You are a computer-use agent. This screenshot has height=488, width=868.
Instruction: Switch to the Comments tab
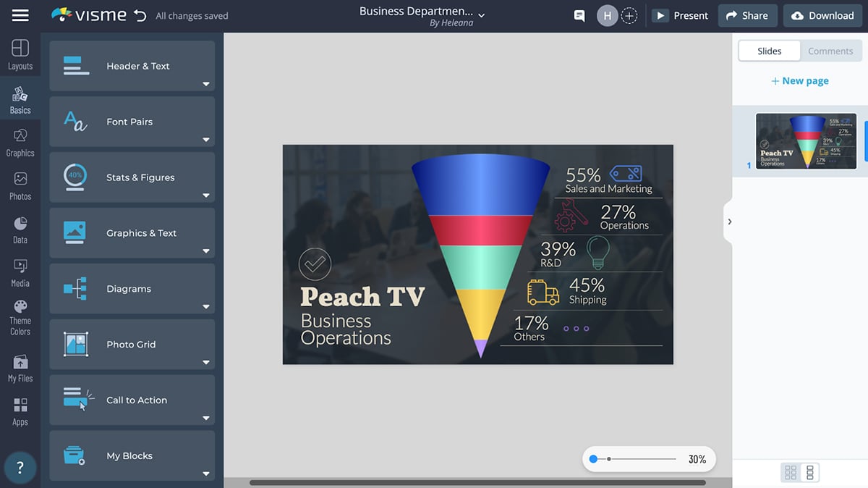pos(830,51)
